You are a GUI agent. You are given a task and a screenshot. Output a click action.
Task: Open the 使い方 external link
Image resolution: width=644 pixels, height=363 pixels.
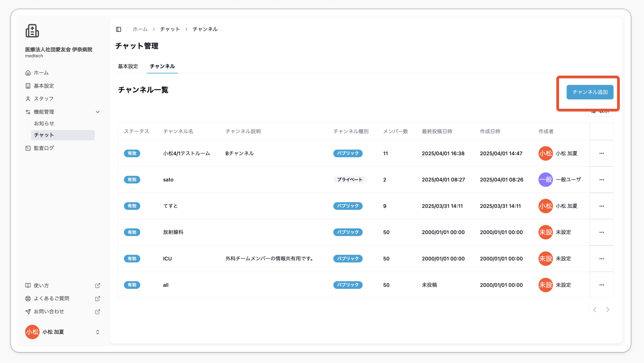point(63,285)
